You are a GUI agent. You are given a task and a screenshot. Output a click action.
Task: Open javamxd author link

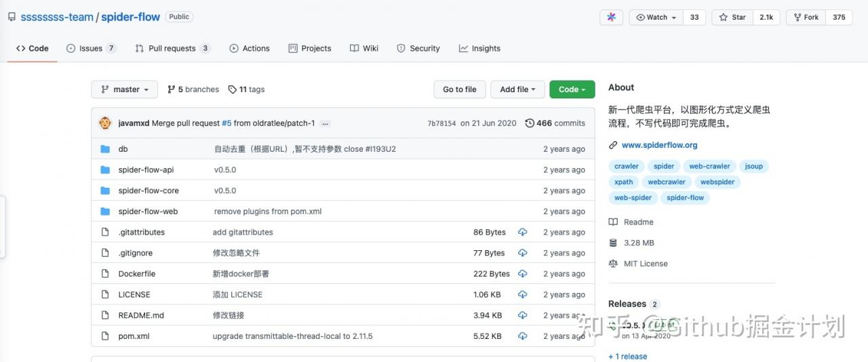tap(134, 123)
